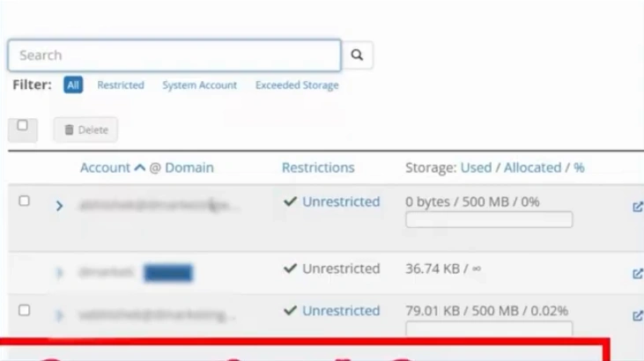Click the checkmark icon in 79.01 KB row
Screen dimensions: 644x361
[x=290, y=311]
